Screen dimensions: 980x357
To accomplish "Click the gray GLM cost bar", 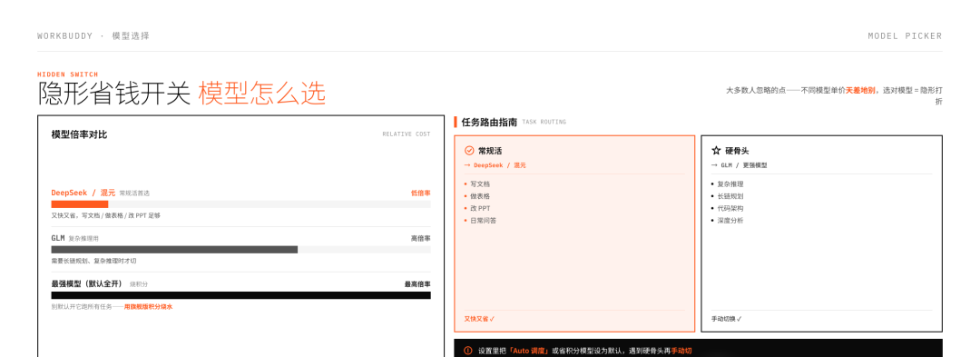I will [174, 250].
